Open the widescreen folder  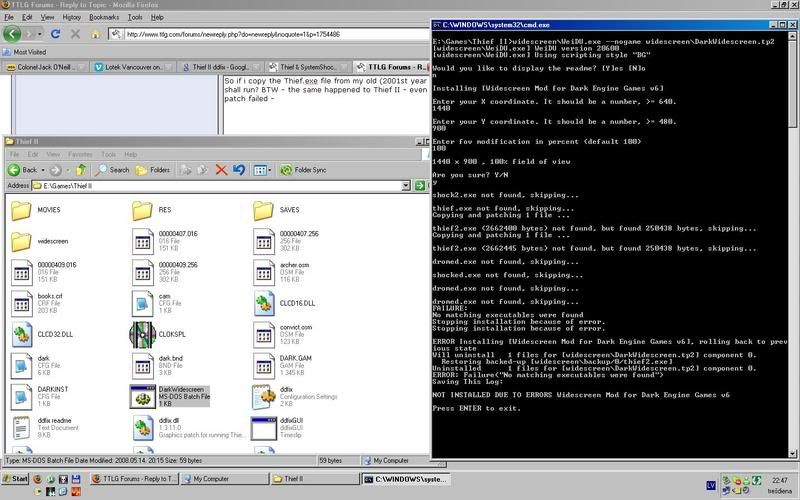pyautogui.click(x=22, y=240)
